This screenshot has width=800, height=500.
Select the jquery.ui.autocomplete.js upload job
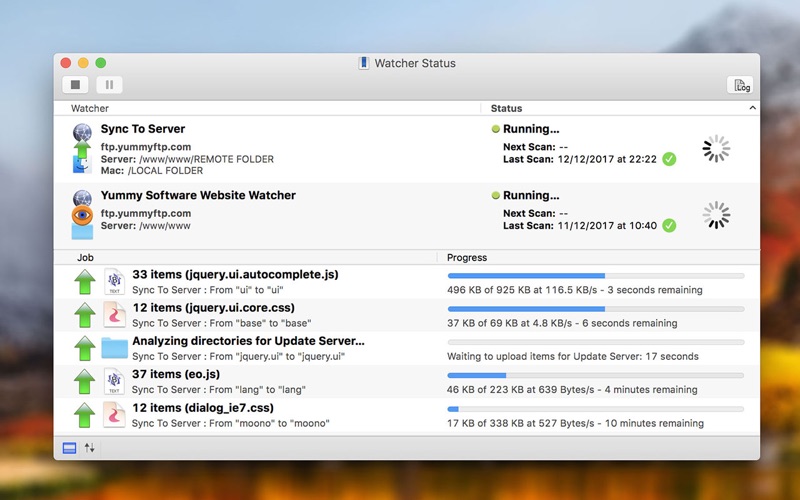407,282
